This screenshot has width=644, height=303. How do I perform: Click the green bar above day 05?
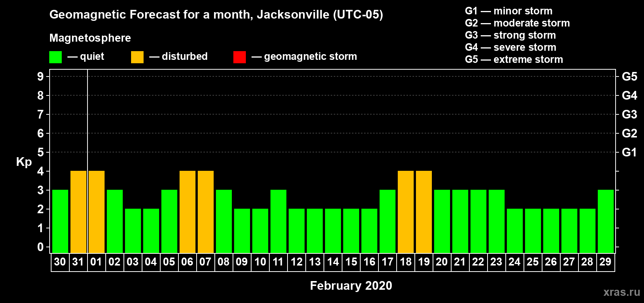coord(169,222)
